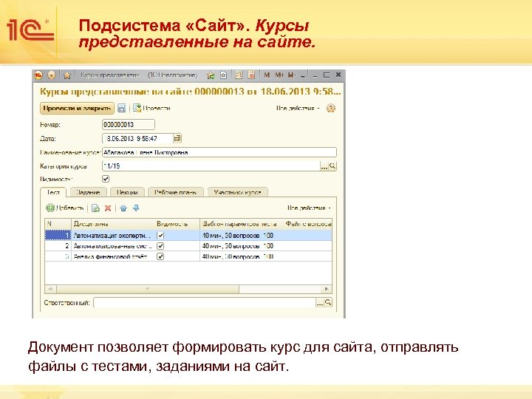Image resolution: width=532 pixels, height=399 pixels.
Task: Click the Дисциплина column header
Action: point(112,224)
